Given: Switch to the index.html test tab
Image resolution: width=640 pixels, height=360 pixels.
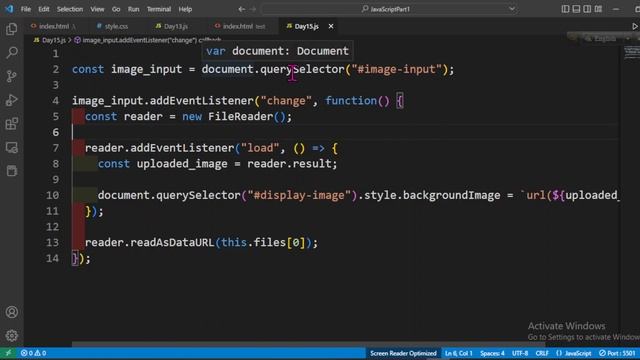Looking at the screenshot, I should [244, 26].
